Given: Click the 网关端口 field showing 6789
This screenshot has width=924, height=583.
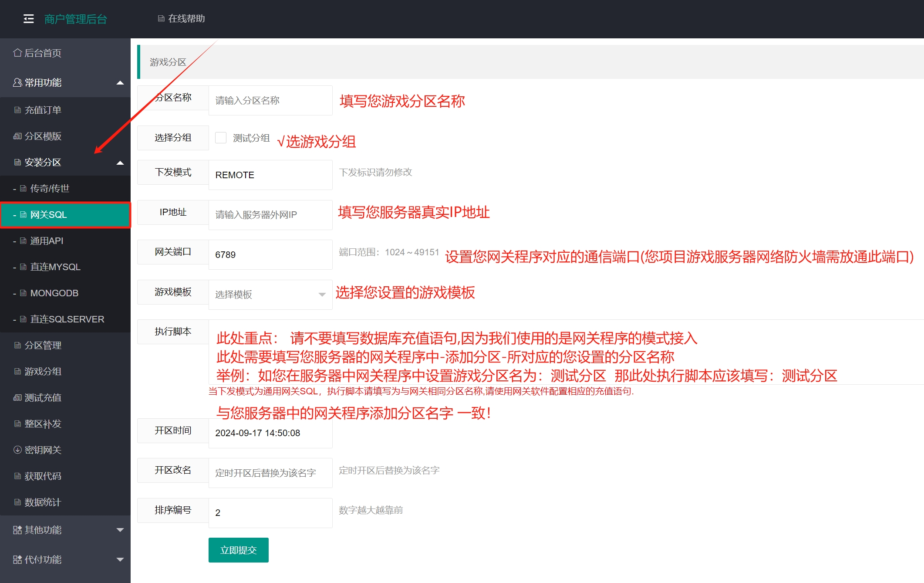Looking at the screenshot, I should coord(270,254).
